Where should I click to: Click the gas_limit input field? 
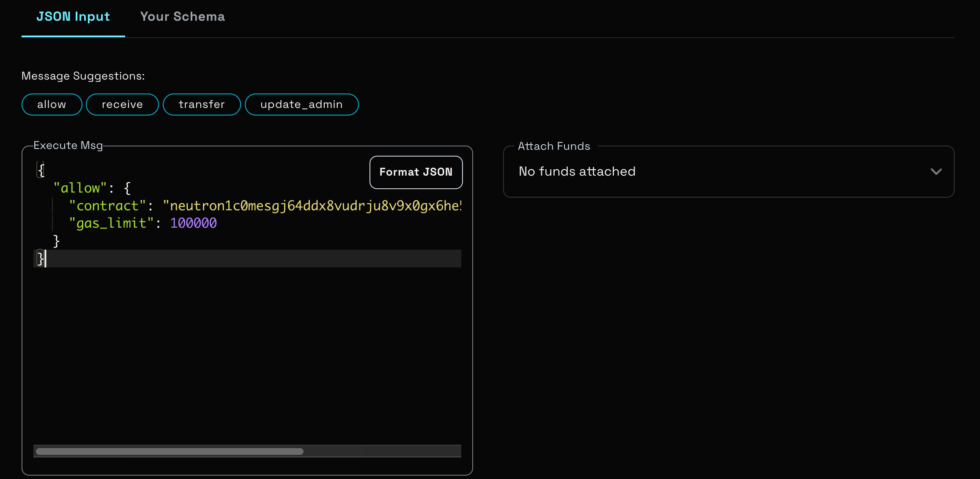tap(194, 223)
